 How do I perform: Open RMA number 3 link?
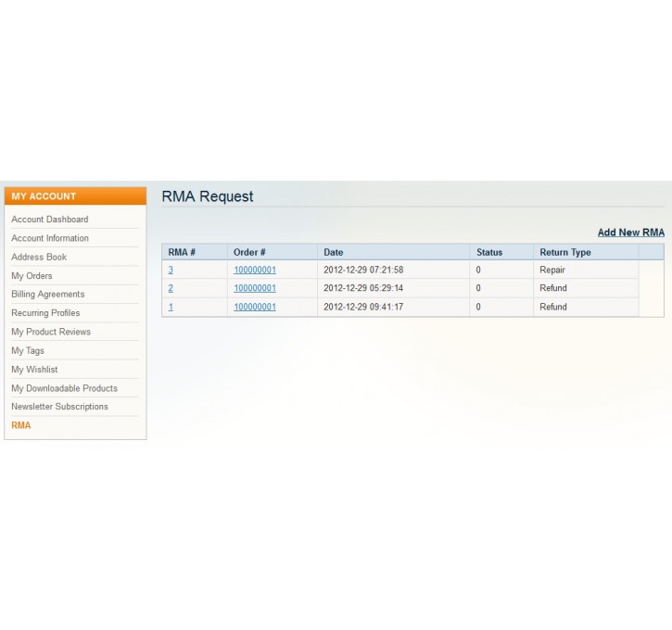point(171,270)
